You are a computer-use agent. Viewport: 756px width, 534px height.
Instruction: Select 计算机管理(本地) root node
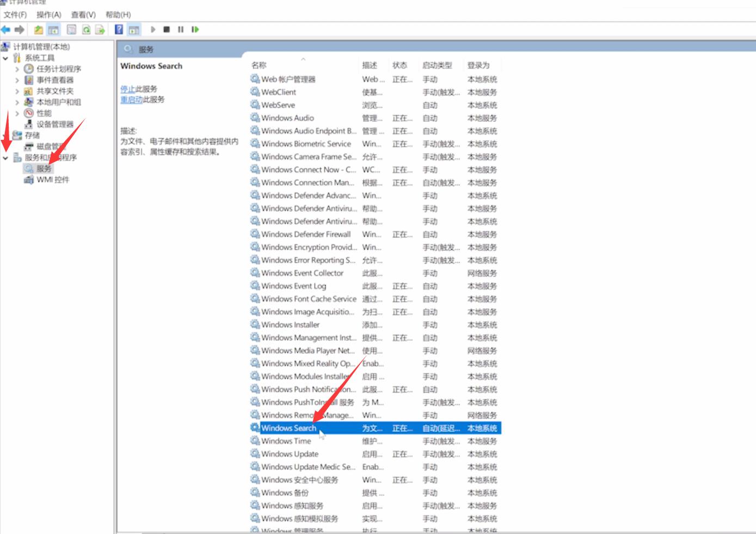tap(41, 47)
